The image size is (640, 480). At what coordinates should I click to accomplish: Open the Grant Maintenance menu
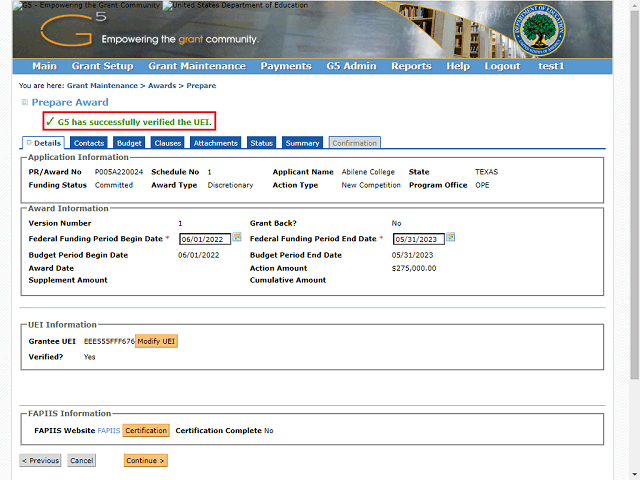[196, 66]
